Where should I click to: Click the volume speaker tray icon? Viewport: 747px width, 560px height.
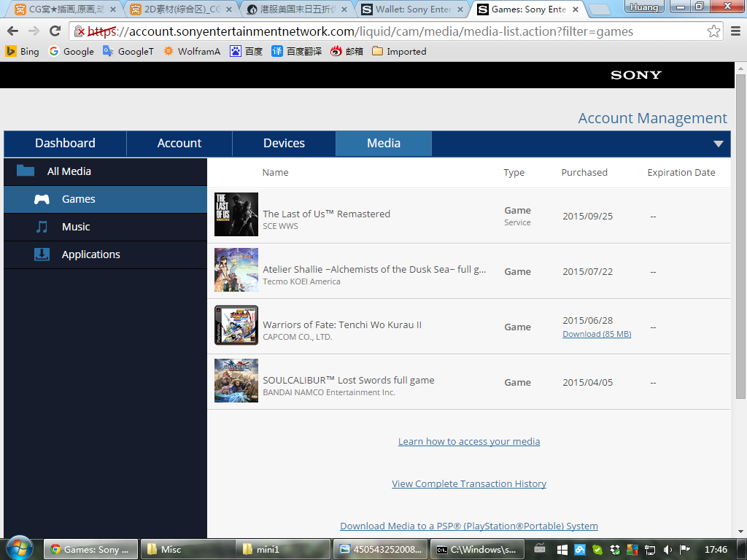pyautogui.click(x=667, y=550)
